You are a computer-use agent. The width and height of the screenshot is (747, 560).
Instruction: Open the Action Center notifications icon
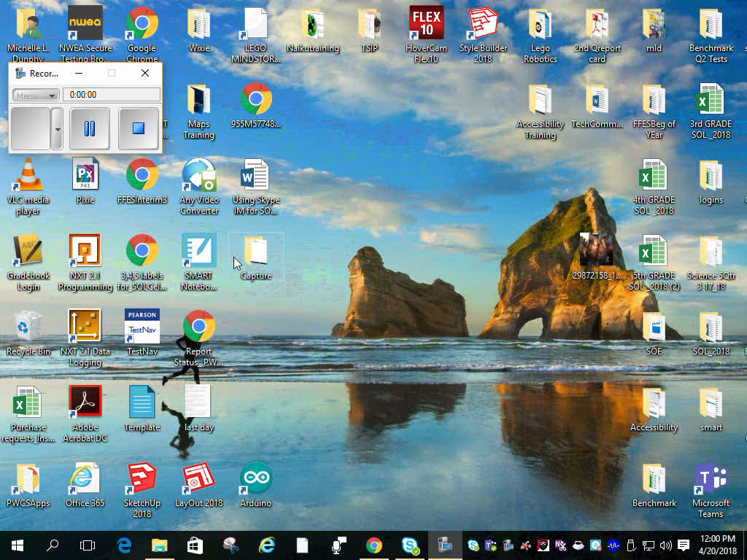(684, 545)
